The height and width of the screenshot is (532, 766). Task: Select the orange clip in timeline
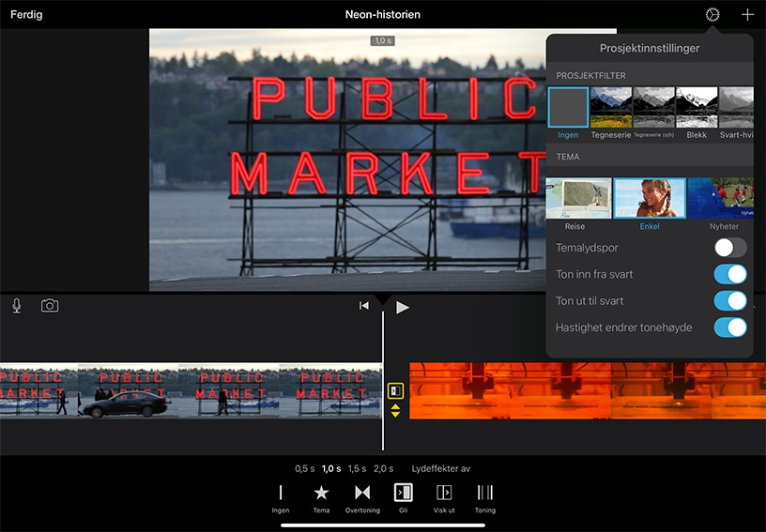[x=588, y=390]
